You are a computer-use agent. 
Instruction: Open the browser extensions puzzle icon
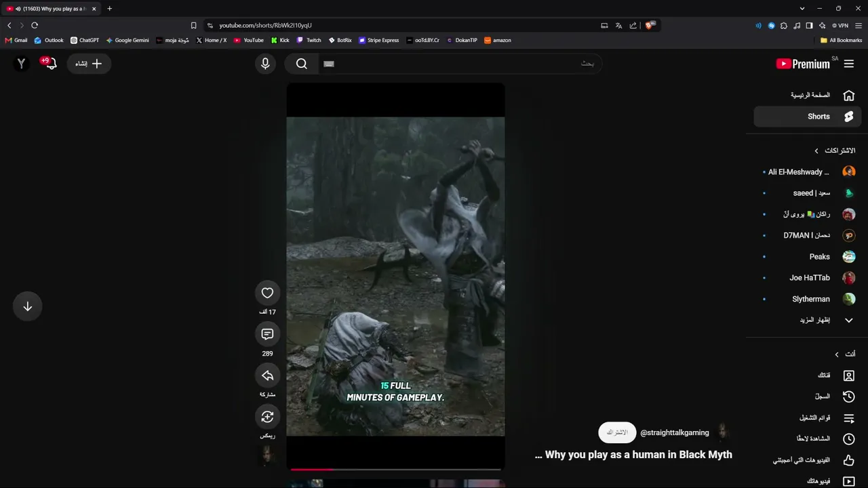(x=784, y=26)
